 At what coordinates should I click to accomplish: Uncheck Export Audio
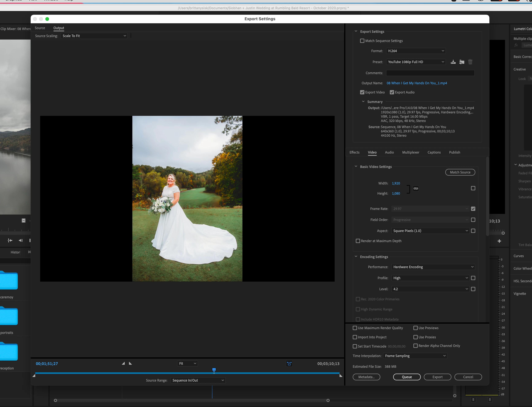tap(392, 92)
